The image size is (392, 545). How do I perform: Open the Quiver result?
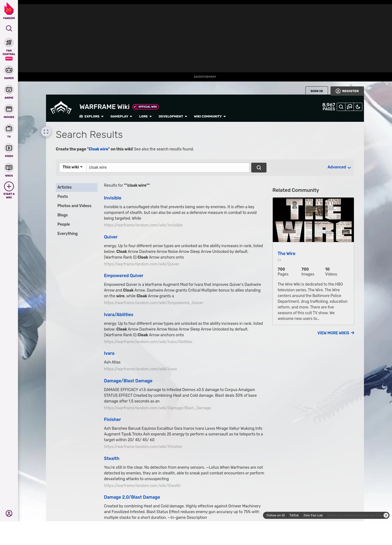(x=111, y=237)
